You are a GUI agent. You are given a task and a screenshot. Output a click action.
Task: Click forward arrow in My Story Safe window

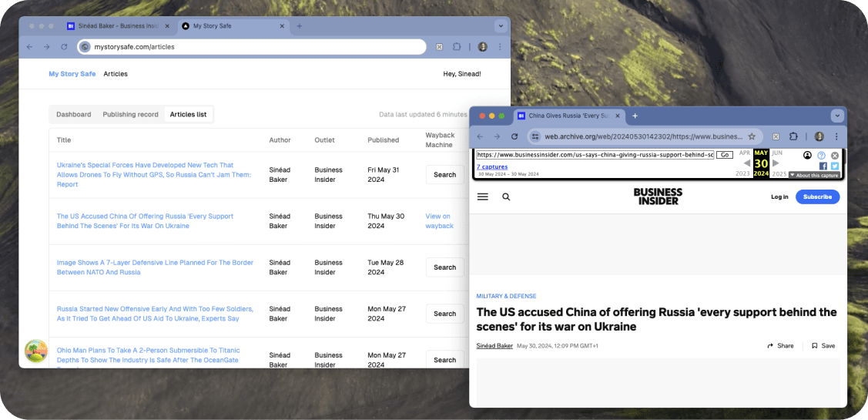pyautogui.click(x=46, y=47)
